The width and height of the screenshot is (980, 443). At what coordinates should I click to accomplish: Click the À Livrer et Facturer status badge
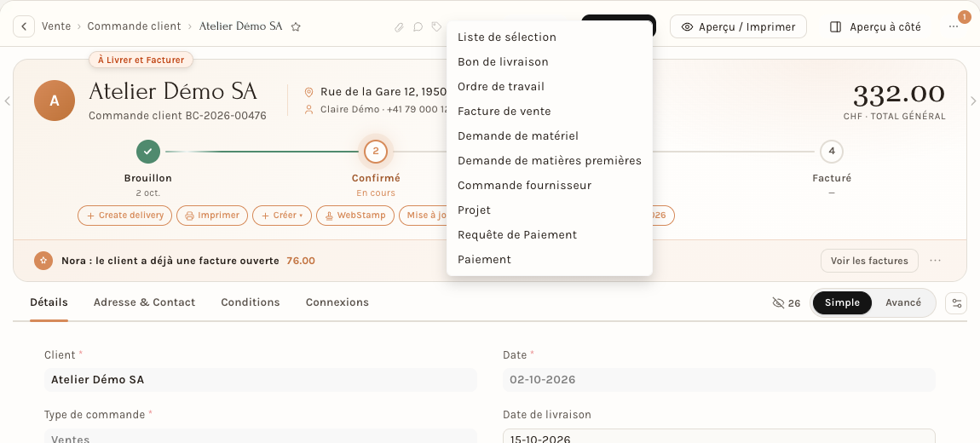(141, 60)
